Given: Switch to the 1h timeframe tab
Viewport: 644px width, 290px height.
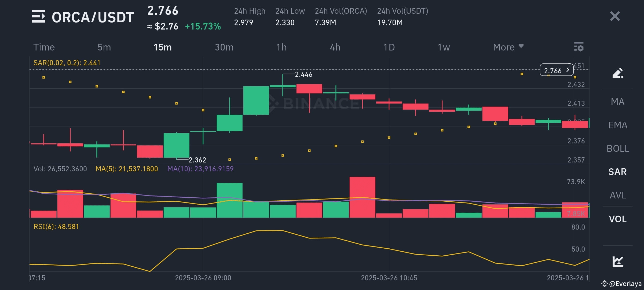Looking at the screenshot, I should coord(282,47).
